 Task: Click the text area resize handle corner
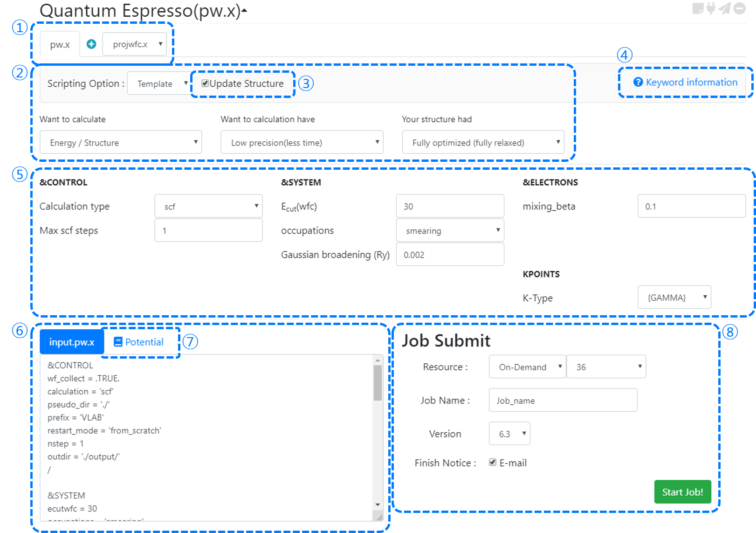(379, 517)
